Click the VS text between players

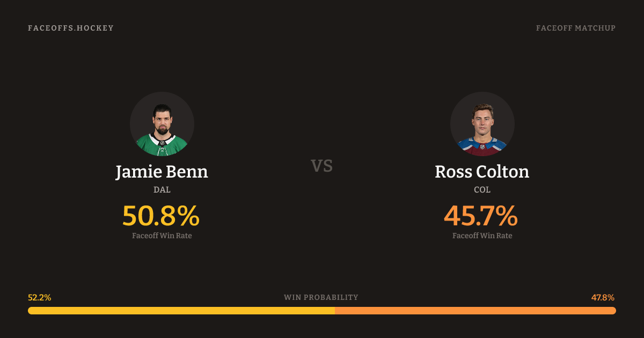[x=322, y=166]
